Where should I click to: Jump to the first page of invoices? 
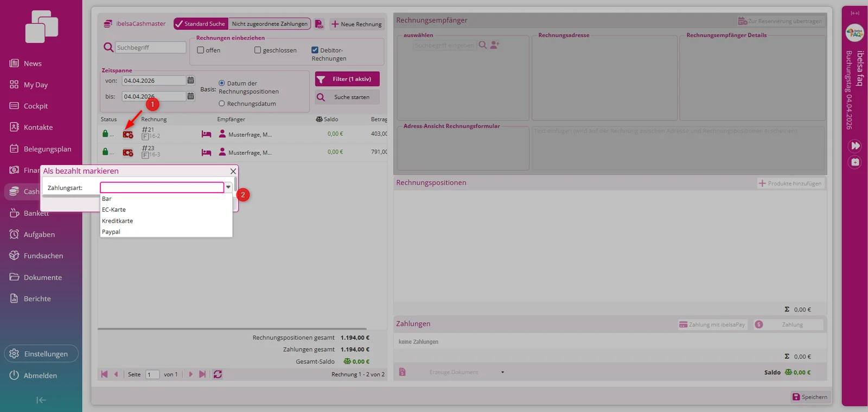tap(105, 374)
